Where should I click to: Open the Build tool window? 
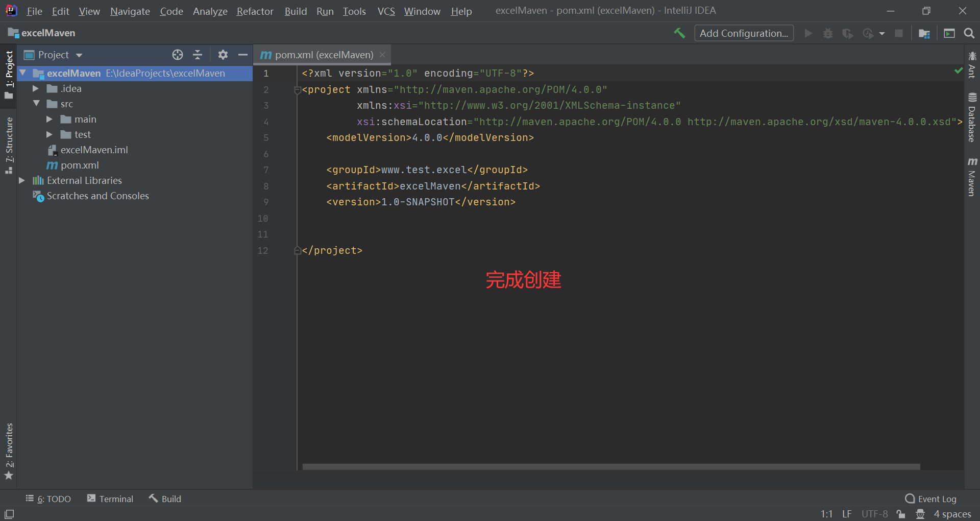[165, 499]
